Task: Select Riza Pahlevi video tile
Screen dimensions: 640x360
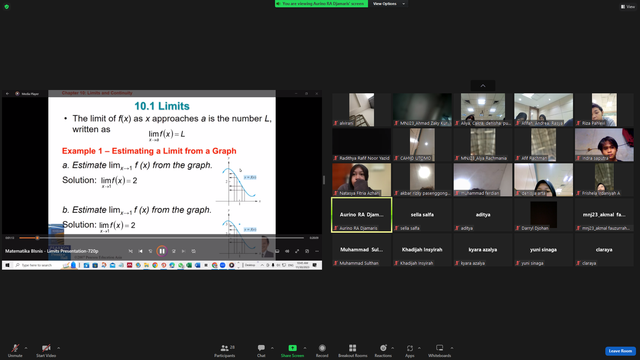Action: pyautogui.click(x=604, y=110)
